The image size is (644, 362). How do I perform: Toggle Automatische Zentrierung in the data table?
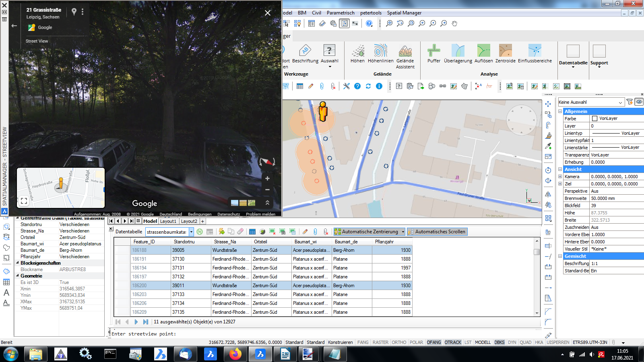pos(368,232)
